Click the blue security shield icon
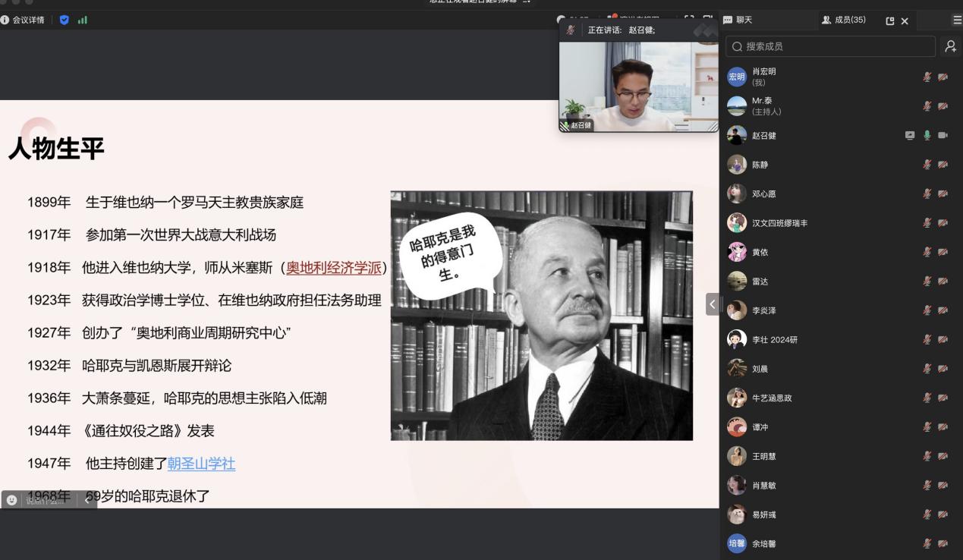 [x=64, y=20]
